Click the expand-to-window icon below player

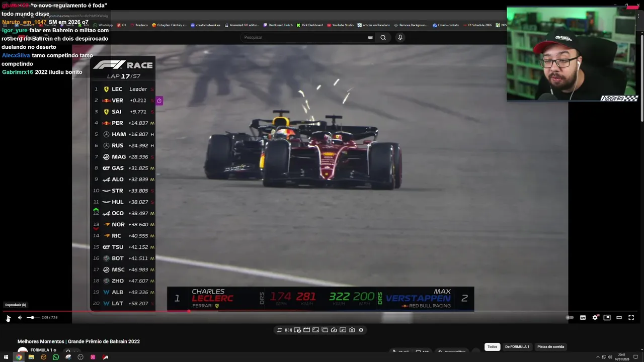315,330
